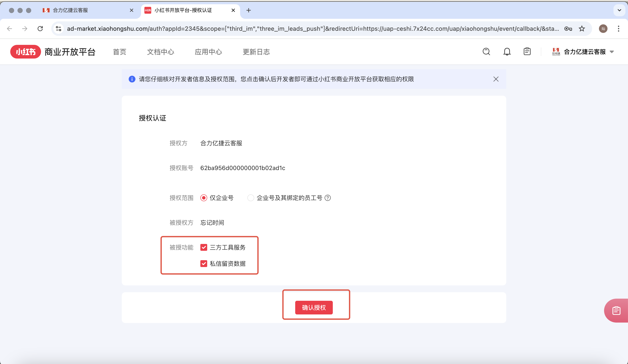Uncheck the 私信留资数据 checkbox
Image resolution: width=628 pixels, height=364 pixels.
(x=204, y=264)
